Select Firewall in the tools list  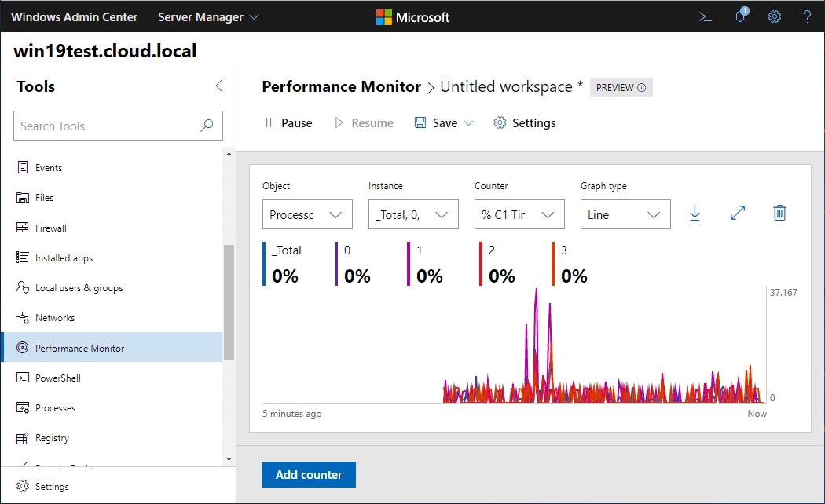click(x=51, y=228)
